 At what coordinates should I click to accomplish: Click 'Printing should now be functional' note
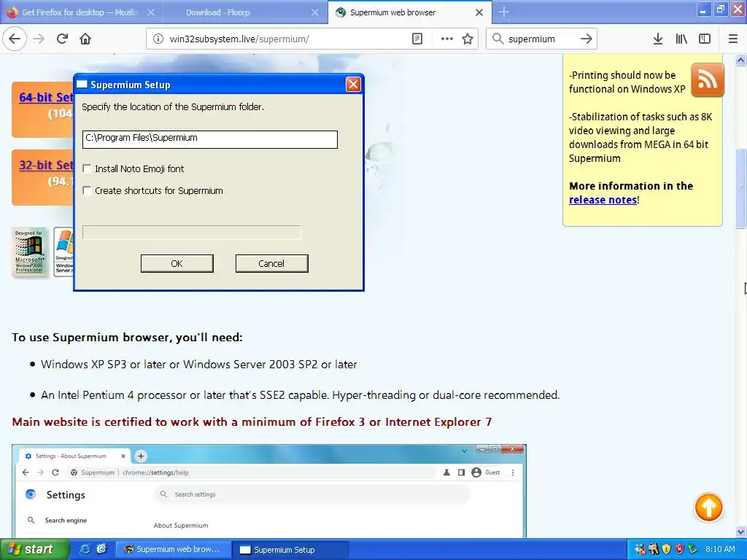point(627,82)
